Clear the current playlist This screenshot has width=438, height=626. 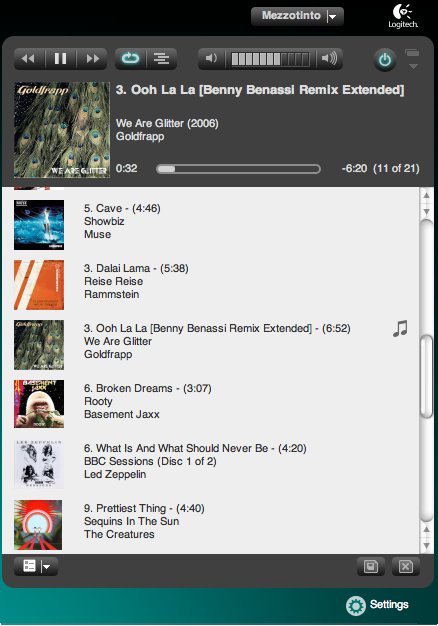pyautogui.click(x=406, y=566)
